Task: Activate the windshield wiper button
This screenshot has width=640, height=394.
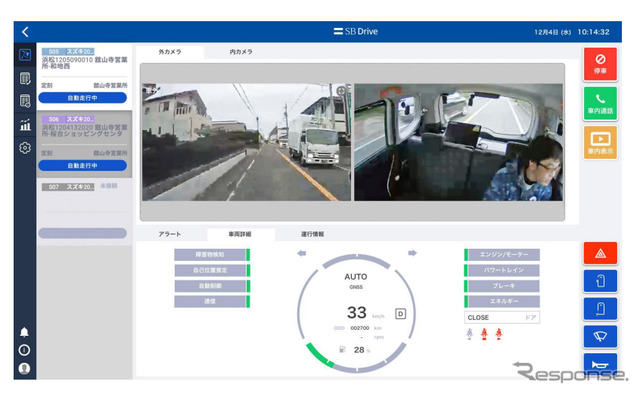Action: coord(600,336)
